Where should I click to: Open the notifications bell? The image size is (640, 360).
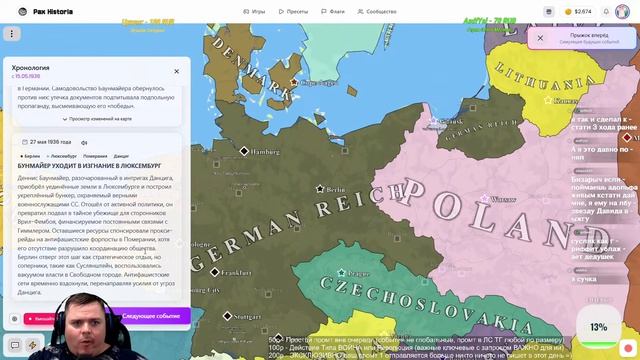606,11
